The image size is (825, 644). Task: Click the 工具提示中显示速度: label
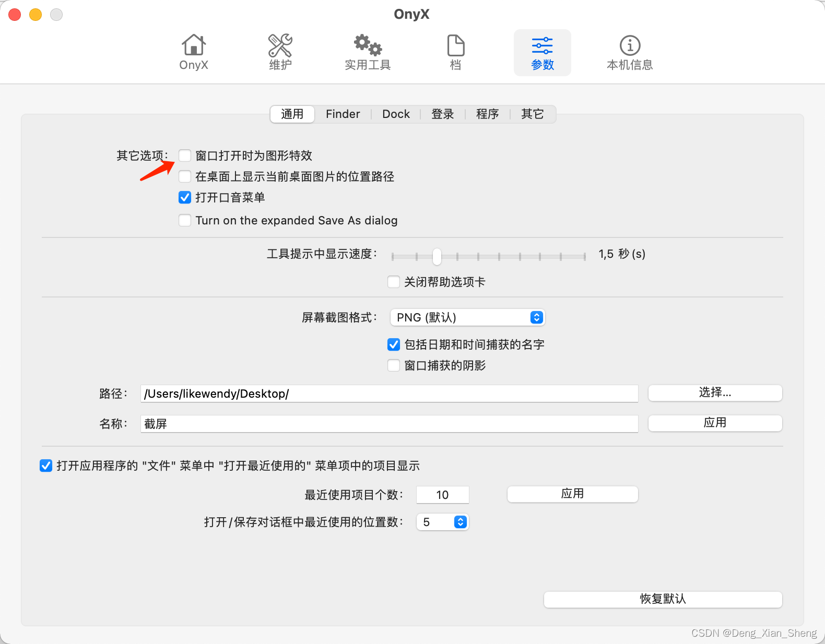322,254
